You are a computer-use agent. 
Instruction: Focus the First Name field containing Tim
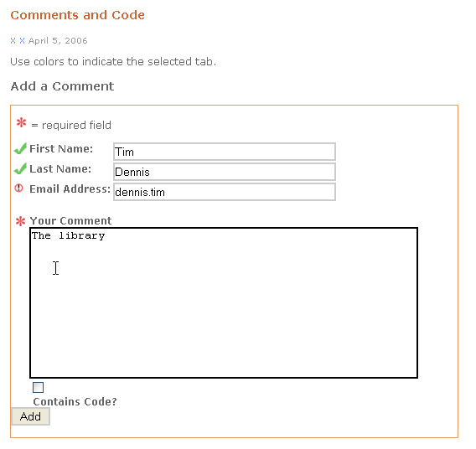(x=225, y=152)
